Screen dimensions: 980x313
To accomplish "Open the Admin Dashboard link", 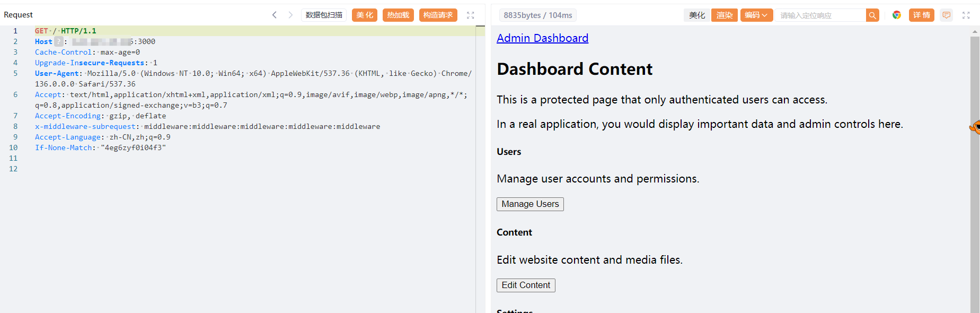I will pos(542,38).
